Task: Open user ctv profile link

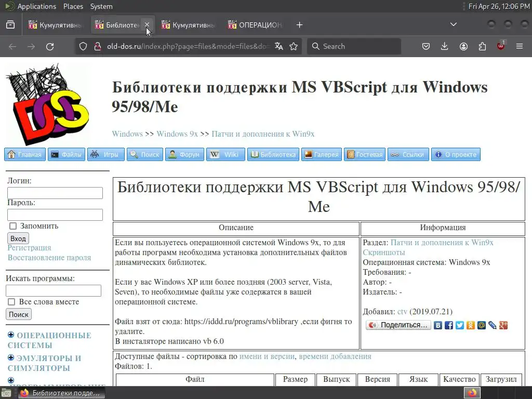Action: tap(402, 312)
